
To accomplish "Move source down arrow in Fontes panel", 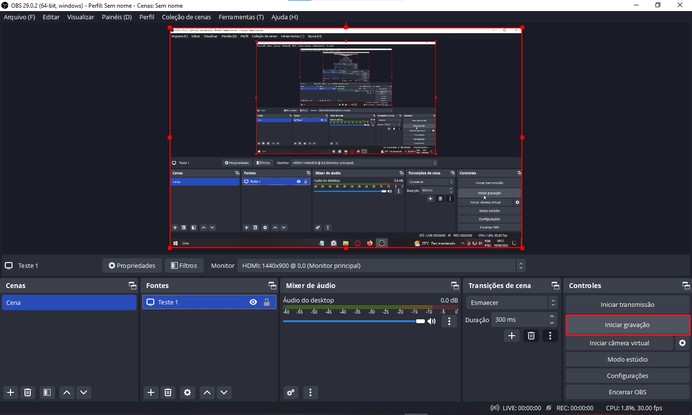I will coord(224,392).
